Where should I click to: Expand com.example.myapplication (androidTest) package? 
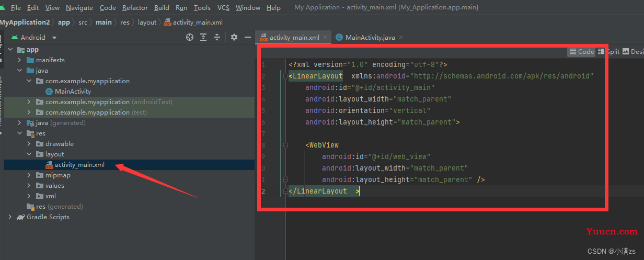pyautogui.click(x=29, y=102)
